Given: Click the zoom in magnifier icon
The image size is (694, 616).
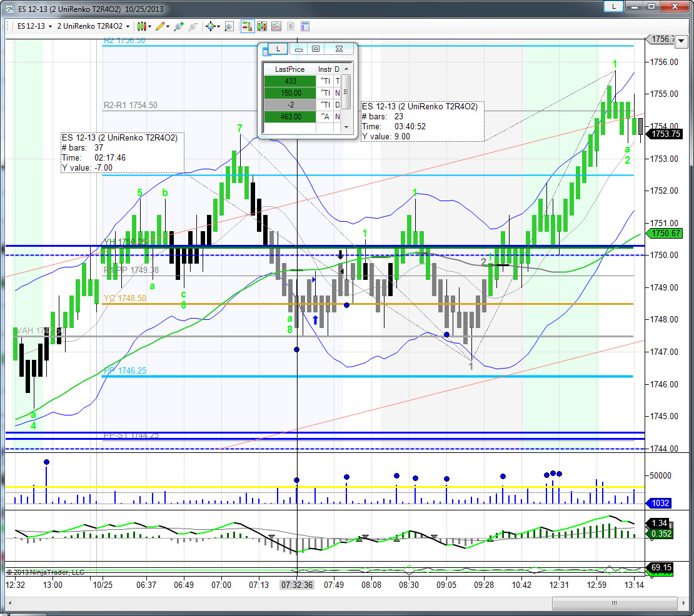Looking at the screenshot, I should [179, 26].
